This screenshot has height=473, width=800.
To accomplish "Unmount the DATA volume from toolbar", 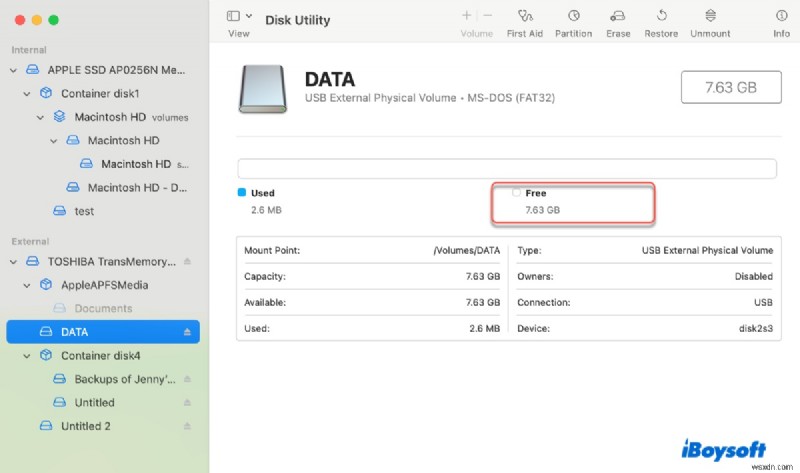I will tap(710, 23).
